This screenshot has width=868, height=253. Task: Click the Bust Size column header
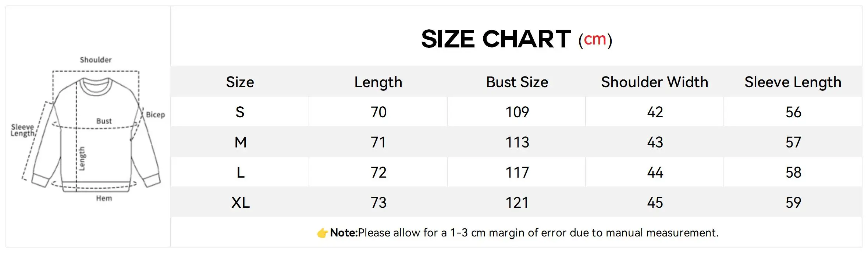[x=517, y=82]
